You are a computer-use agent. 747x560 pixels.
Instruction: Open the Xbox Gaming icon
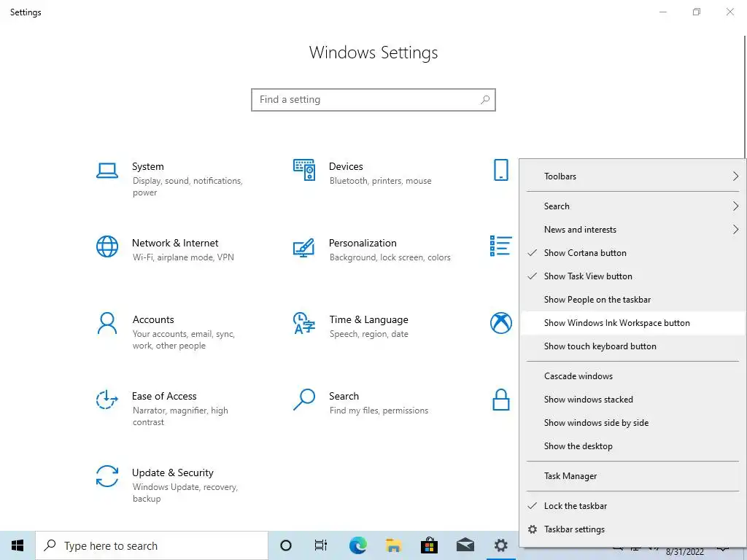click(x=500, y=323)
